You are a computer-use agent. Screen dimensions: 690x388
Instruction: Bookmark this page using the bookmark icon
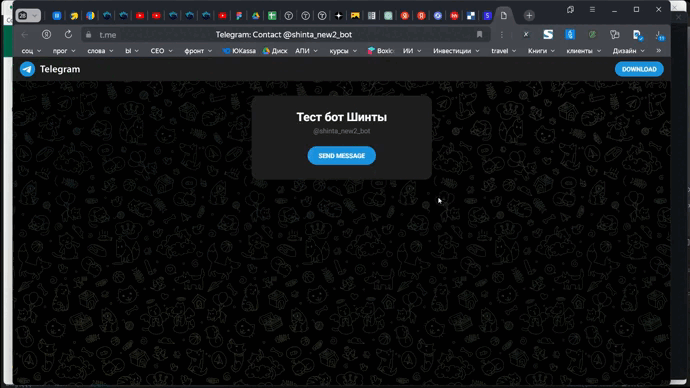pos(479,34)
